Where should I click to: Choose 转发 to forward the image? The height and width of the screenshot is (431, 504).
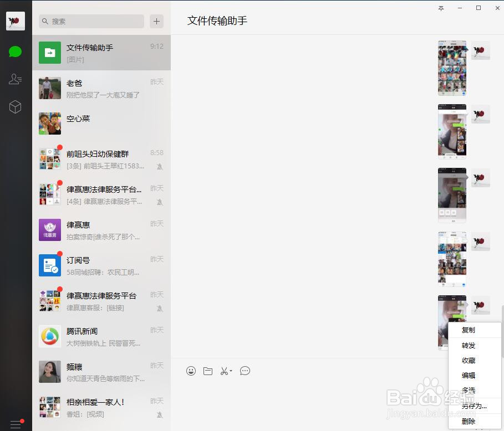click(x=467, y=345)
